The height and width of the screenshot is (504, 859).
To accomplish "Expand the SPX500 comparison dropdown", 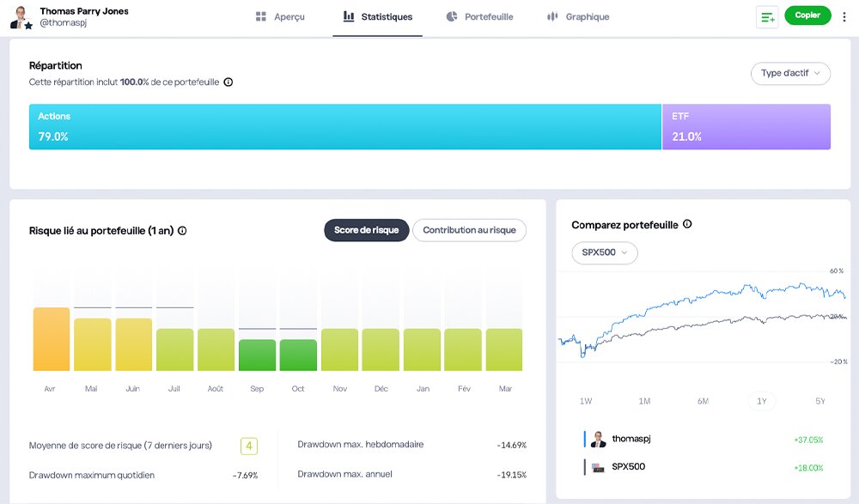I will [x=604, y=252].
